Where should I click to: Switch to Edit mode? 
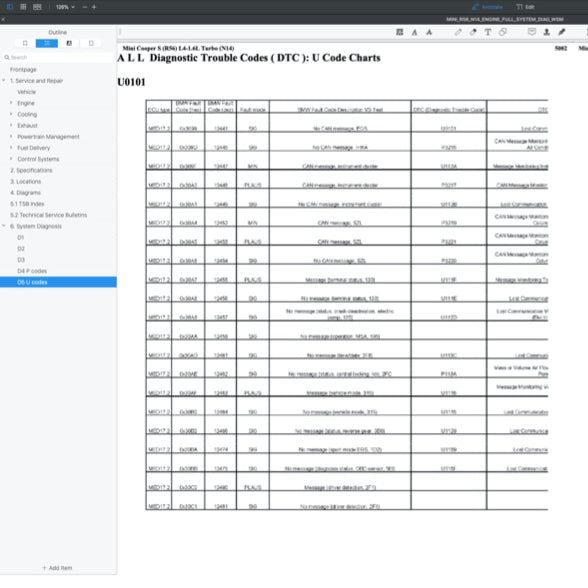(525, 7)
